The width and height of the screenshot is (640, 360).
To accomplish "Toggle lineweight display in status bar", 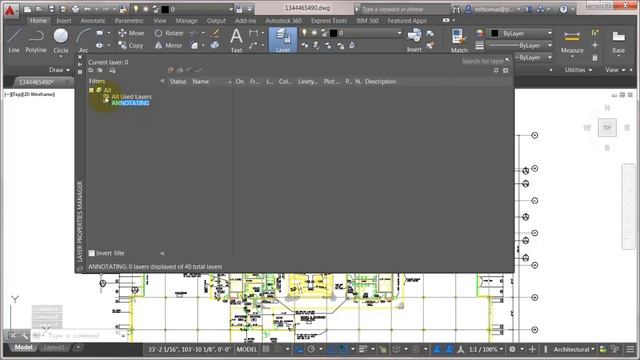I will 362,349.
